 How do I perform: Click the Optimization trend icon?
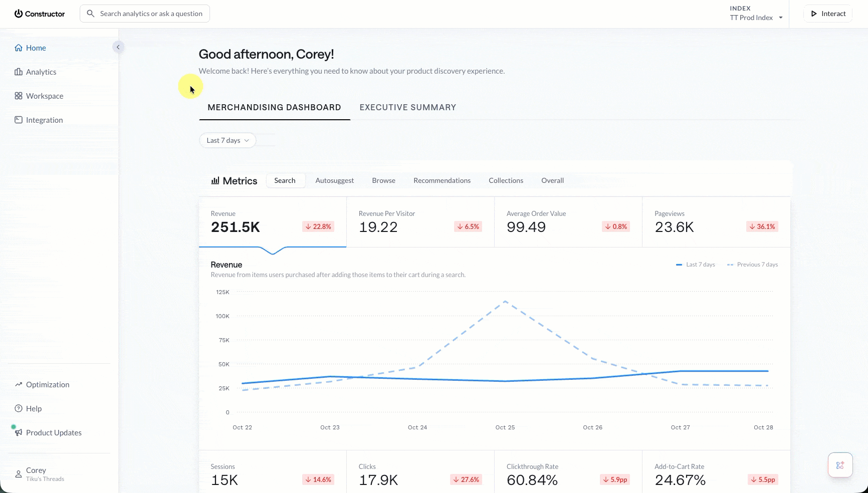point(19,384)
